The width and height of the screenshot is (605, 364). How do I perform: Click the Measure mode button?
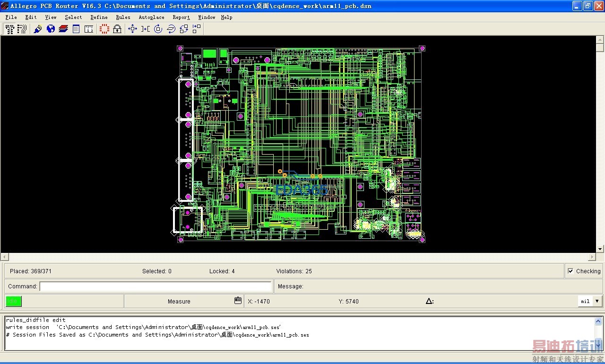click(x=179, y=302)
